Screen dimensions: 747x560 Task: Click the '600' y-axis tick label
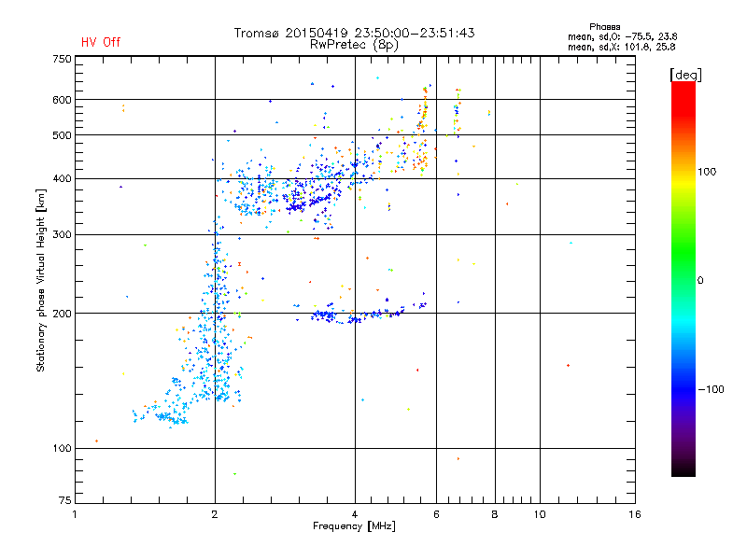[x=62, y=100]
